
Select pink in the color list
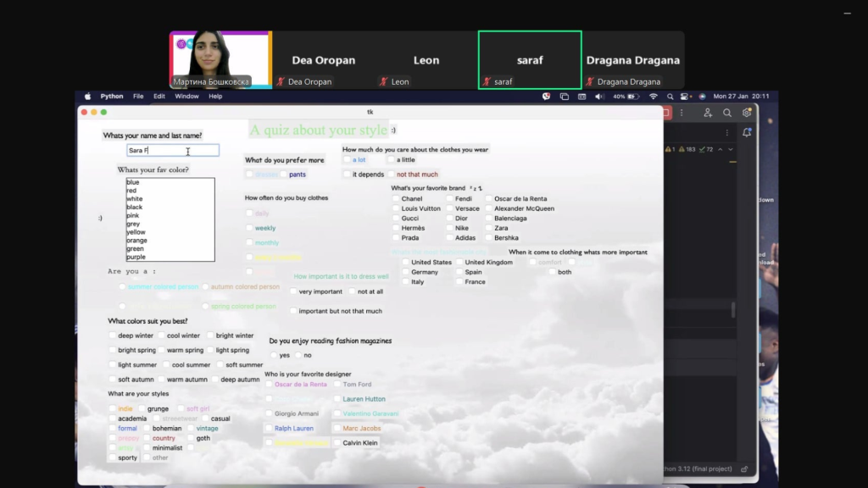point(134,215)
